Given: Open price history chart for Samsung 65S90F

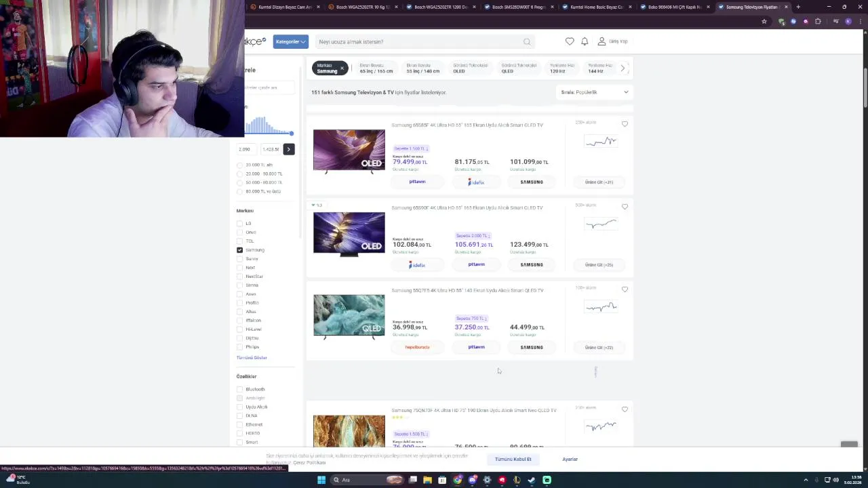Looking at the screenshot, I should [x=601, y=224].
